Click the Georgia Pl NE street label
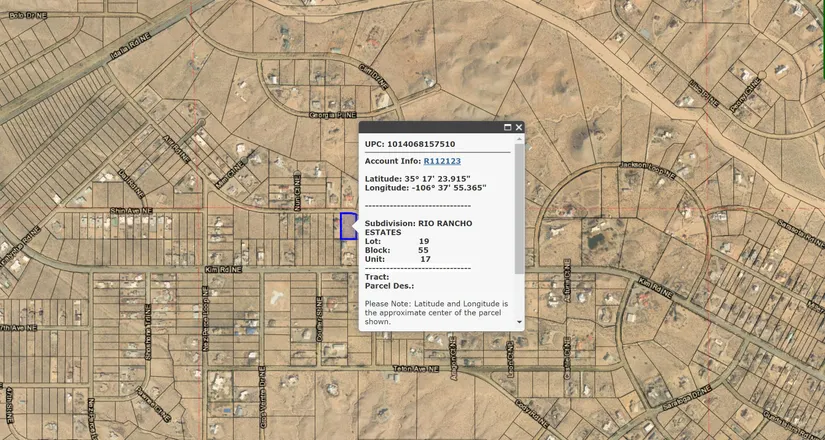 click(x=333, y=116)
